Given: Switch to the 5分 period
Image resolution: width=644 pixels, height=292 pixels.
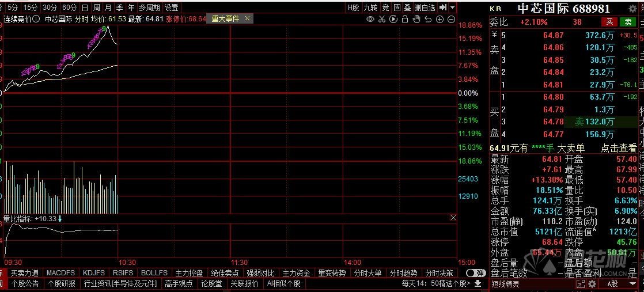Looking at the screenshot, I should pos(13,7).
